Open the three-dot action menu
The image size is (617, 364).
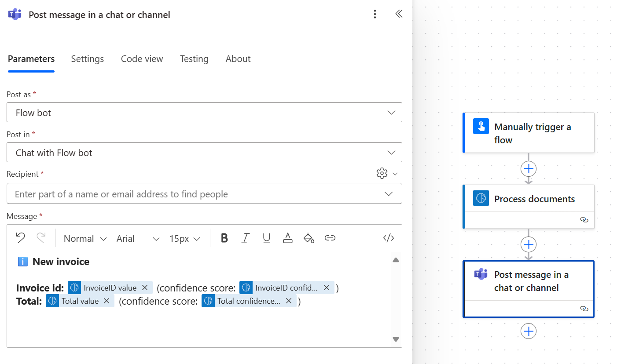[375, 14]
